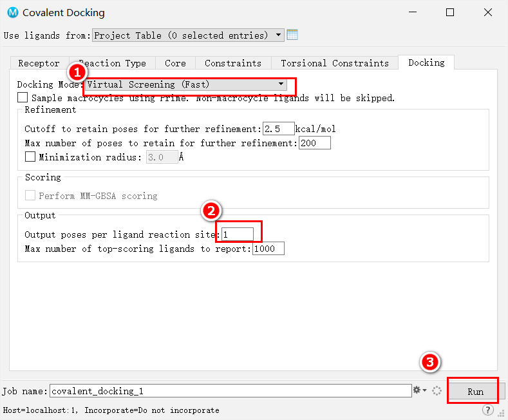Click max top-scoring ligands field
Screen dimensions: 508x420
coord(268,249)
